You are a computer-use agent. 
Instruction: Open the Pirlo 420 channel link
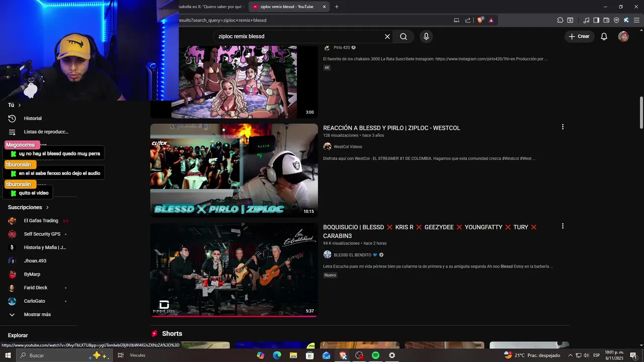point(342,48)
